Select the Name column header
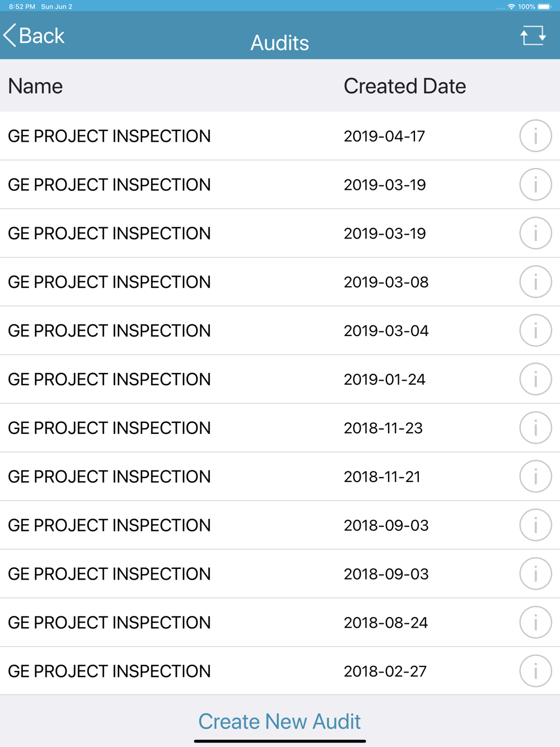560x747 pixels. [x=35, y=86]
